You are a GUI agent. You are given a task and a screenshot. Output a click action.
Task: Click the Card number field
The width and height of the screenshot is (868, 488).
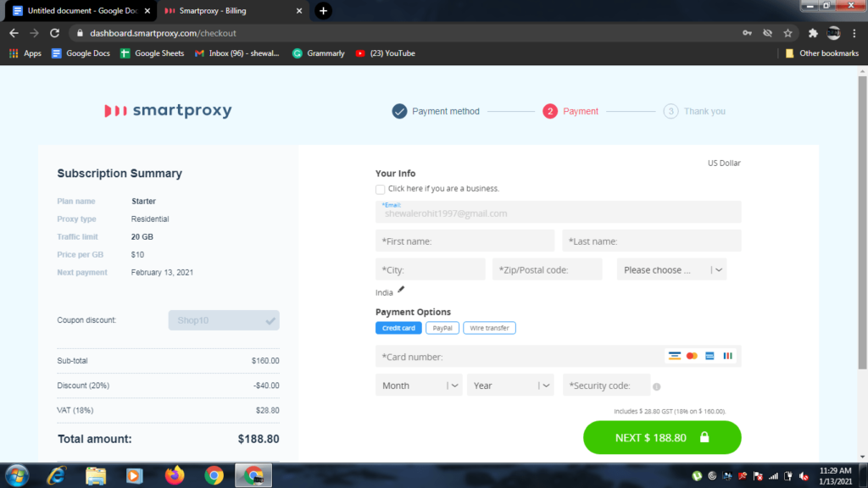pyautogui.click(x=558, y=357)
